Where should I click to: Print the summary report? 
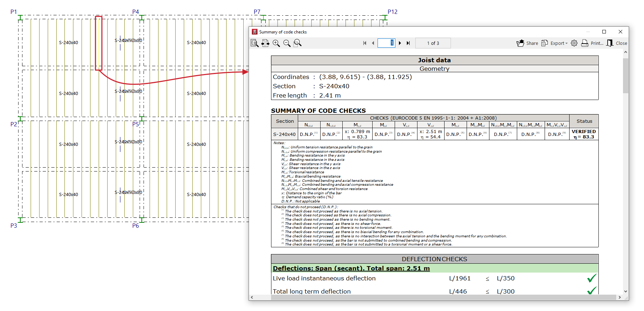coord(592,43)
